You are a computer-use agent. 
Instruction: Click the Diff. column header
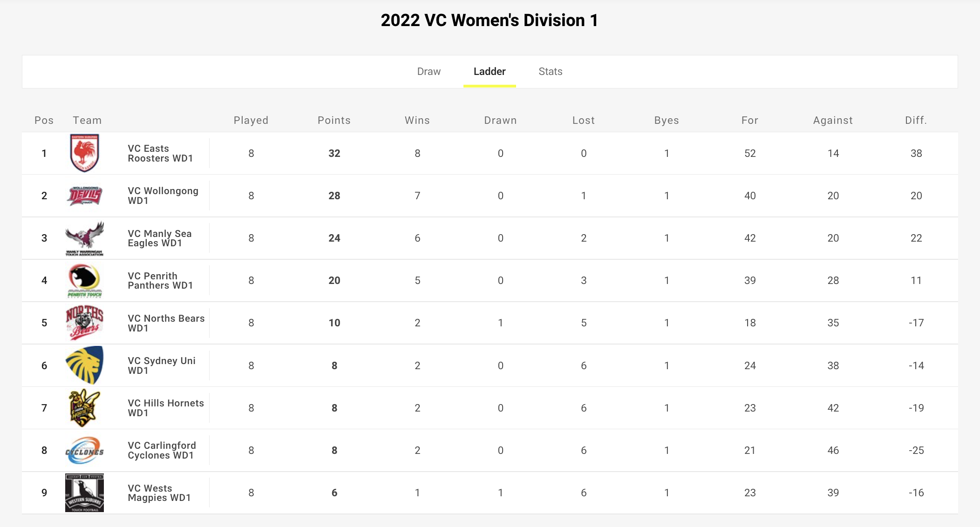click(x=916, y=120)
